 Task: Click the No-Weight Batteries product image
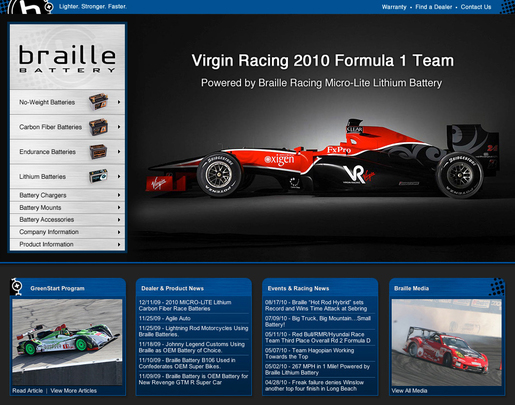coord(98,102)
